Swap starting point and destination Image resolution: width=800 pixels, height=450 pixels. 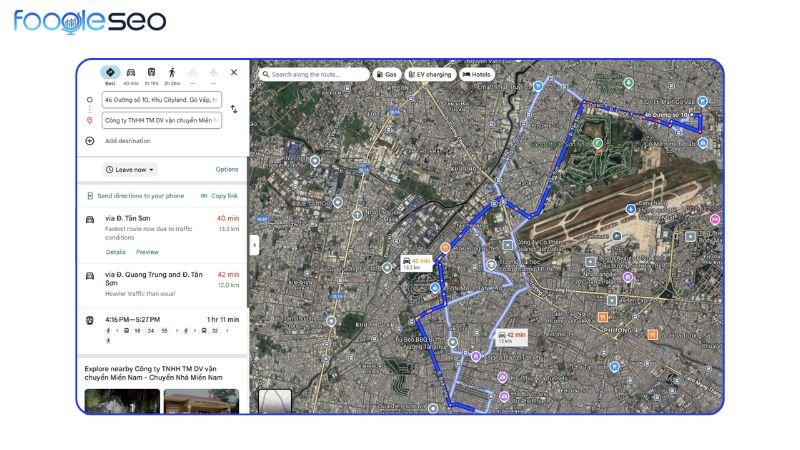pos(234,109)
